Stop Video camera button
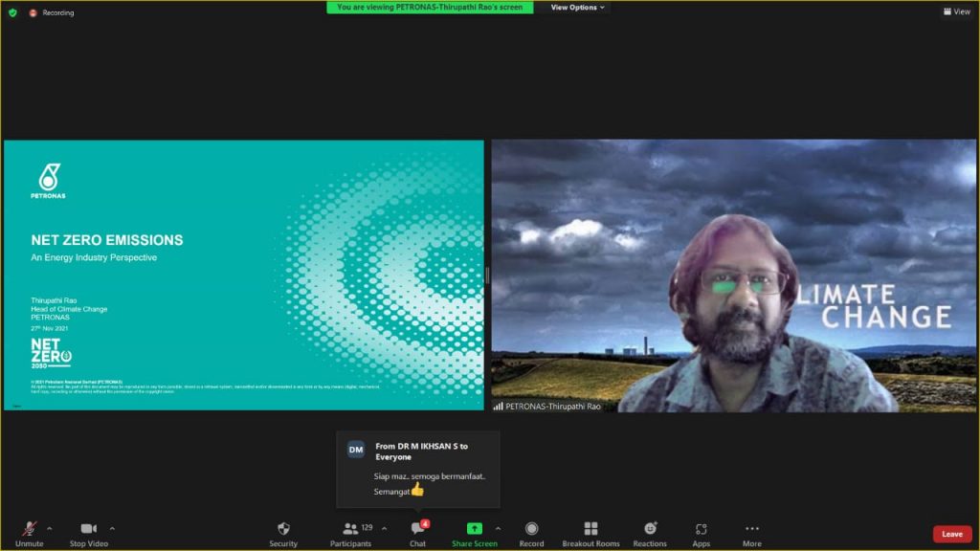This screenshot has height=551, width=980. pyautogui.click(x=89, y=534)
